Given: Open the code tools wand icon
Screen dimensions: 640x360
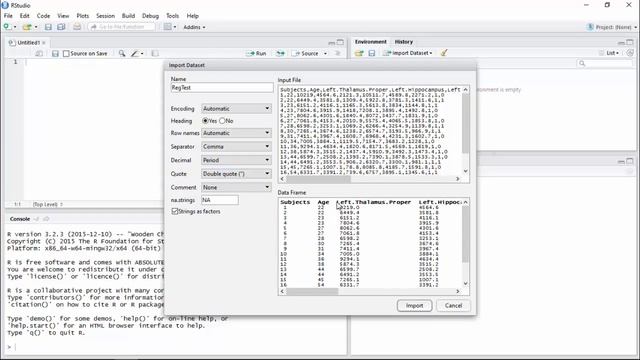Looking at the screenshot, I should [135, 53].
